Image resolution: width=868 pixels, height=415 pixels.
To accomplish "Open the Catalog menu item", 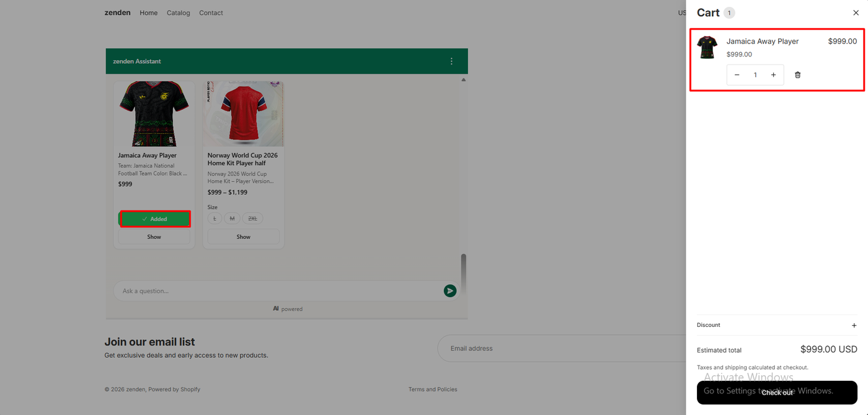I will [179, 13].
